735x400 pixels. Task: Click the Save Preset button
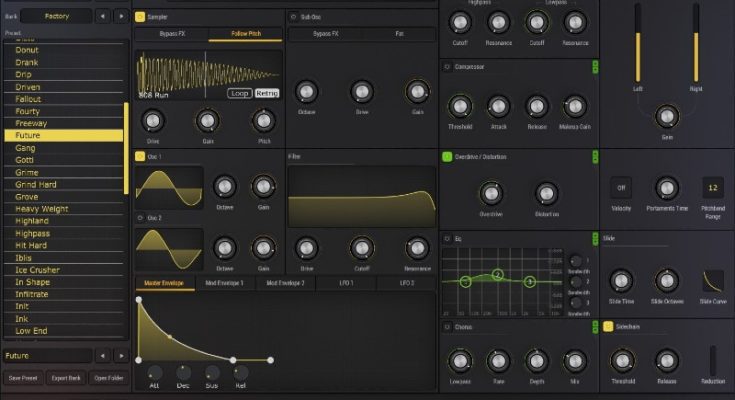tap(22, 377)
